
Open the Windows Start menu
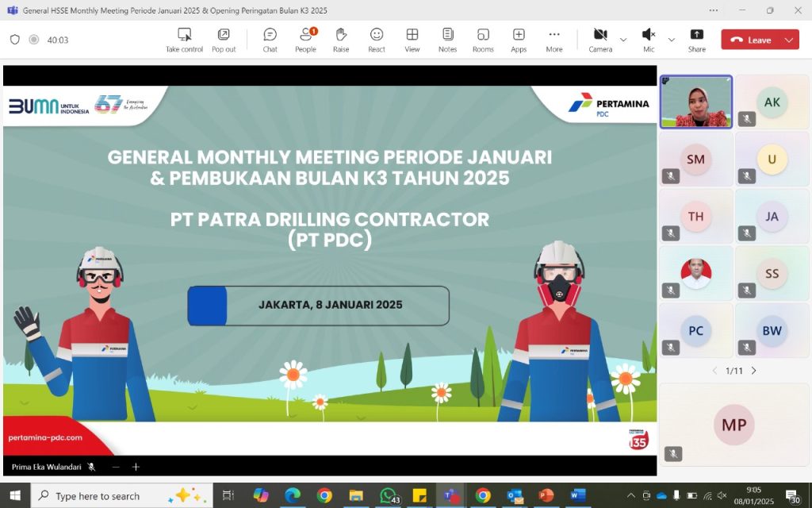[15, 495]
